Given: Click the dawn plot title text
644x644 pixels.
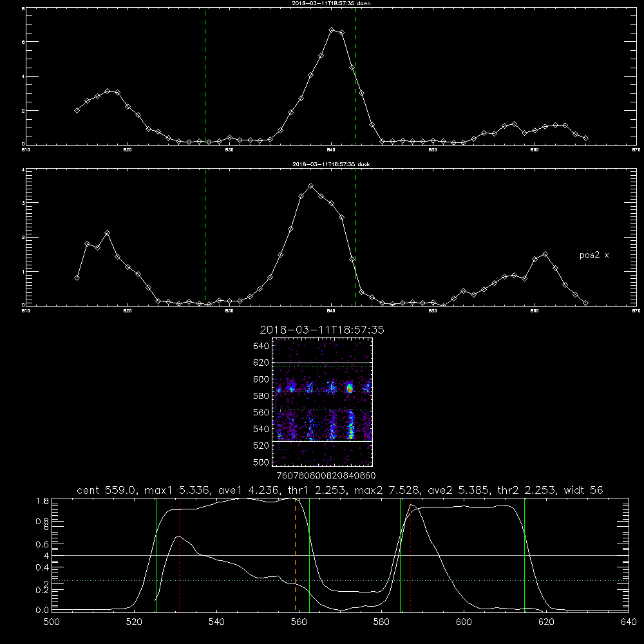Looking at the screenshot, I should coord(332,3).
